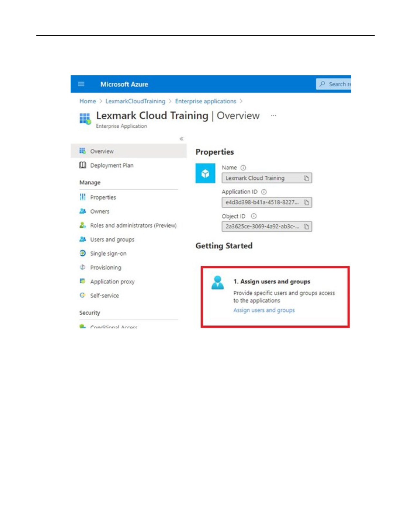
Task: Click the blue application cube logo
Action: (205, 173)
